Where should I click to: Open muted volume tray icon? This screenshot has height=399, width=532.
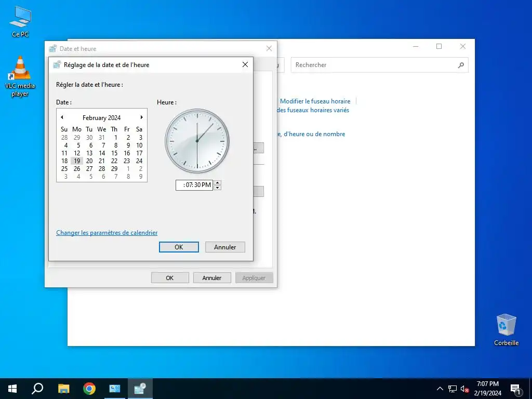[464, 389]
